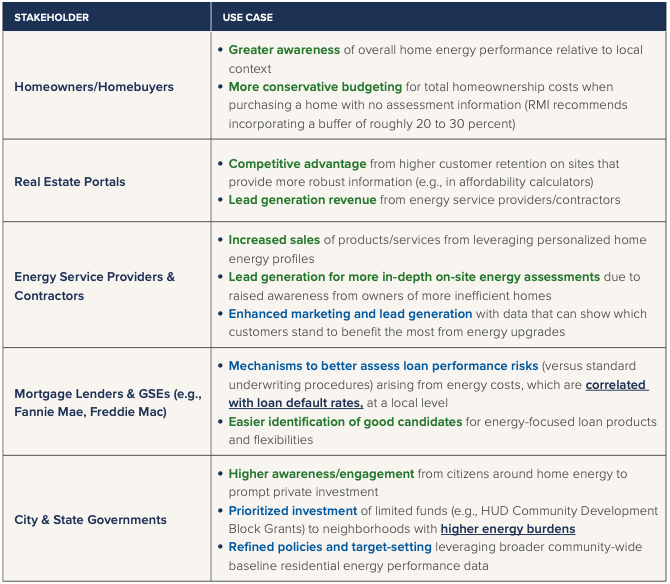Select 'Competitive advantage' heading text
Screen dimensions: 670x584
pyautogui.click(x=297, y=164)
